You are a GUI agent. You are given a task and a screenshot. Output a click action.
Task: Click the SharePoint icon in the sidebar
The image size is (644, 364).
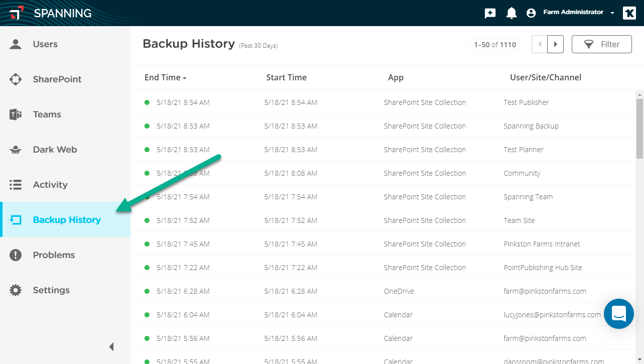(16, 79)
